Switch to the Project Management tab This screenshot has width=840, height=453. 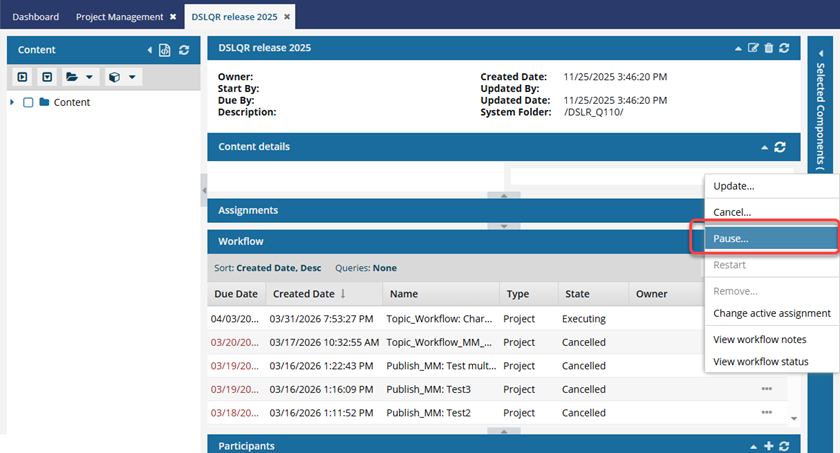click(119, 17)
